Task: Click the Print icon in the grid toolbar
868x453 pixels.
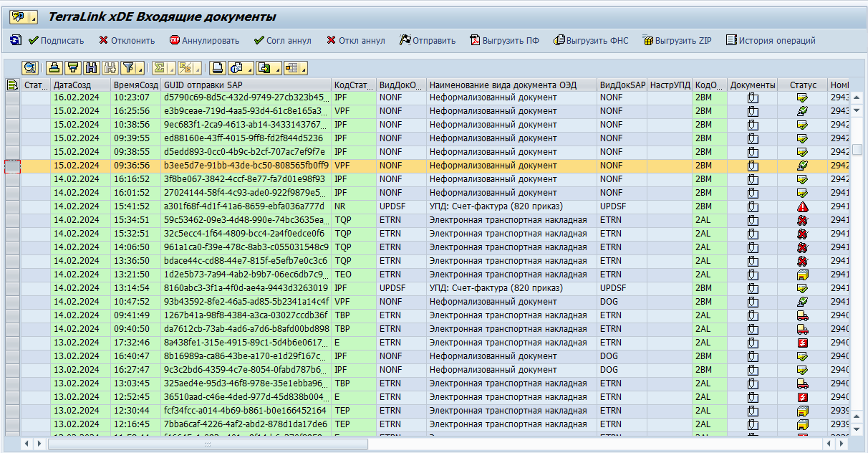Action: [218, 68]
